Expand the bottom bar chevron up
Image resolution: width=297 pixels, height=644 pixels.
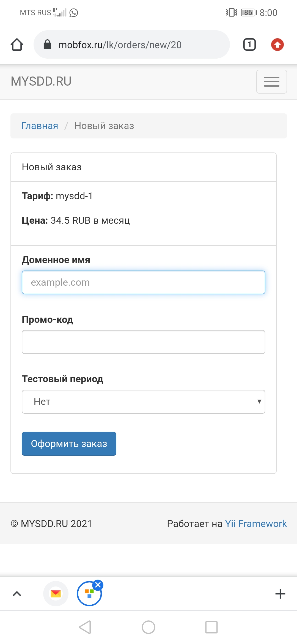click(17, 594)
